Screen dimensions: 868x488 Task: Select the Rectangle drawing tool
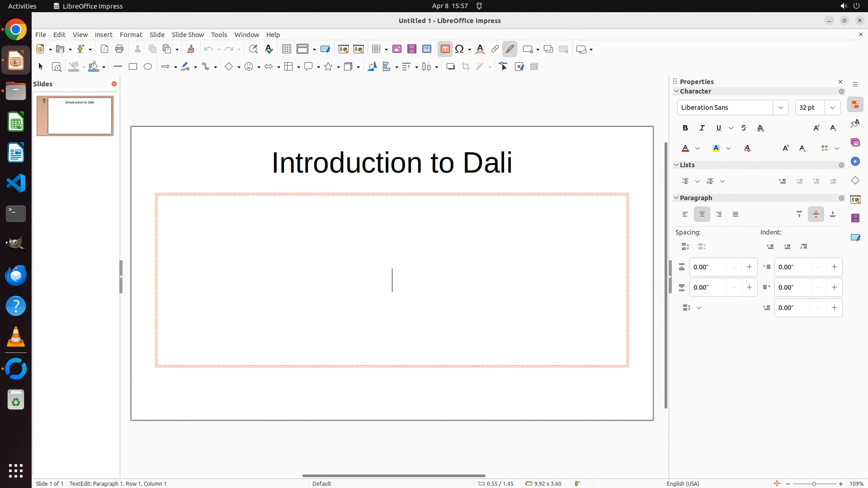click(132, 67)
